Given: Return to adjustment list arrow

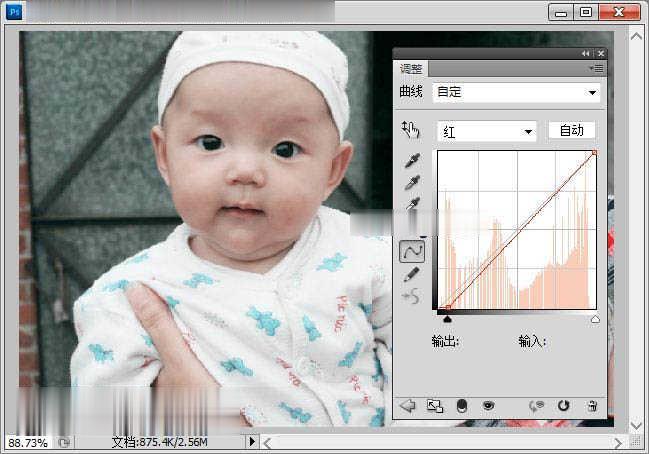Looking at the screenshot, I should click(x=408, y=406).
